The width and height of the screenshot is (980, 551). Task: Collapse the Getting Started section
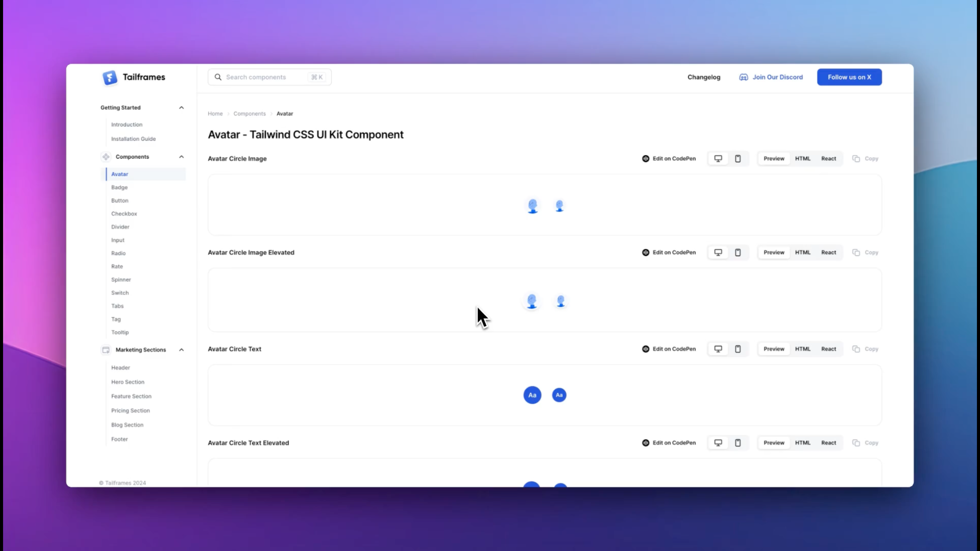click(181, 108)
